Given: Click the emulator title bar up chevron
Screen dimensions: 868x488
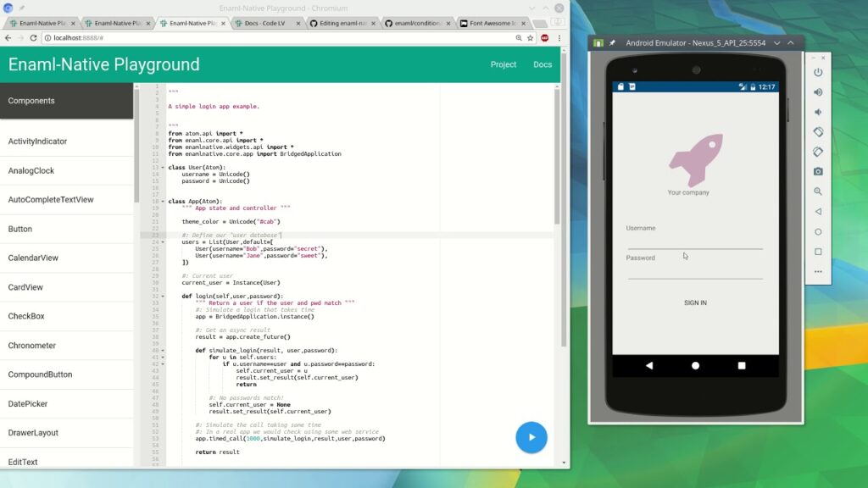Looking at the screenshot, I should [x=791, y=42].
